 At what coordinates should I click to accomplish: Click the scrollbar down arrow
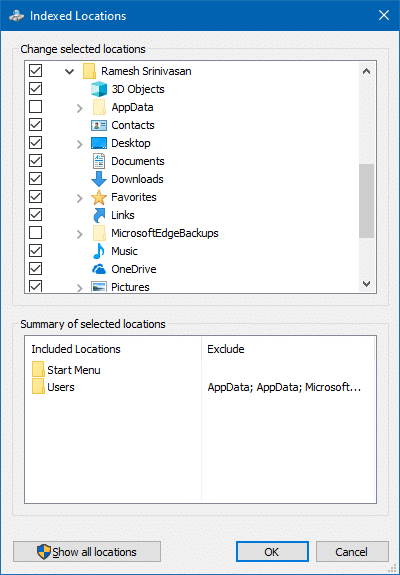pyautogui.click(x=366, y=283)
